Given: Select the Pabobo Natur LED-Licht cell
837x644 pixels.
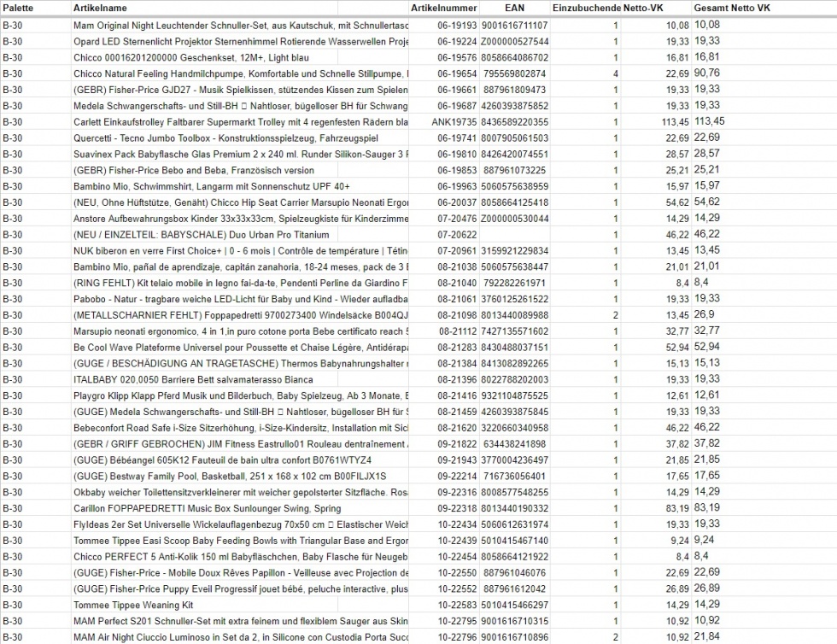Looking at the screenshot, I should coord(241,299).
